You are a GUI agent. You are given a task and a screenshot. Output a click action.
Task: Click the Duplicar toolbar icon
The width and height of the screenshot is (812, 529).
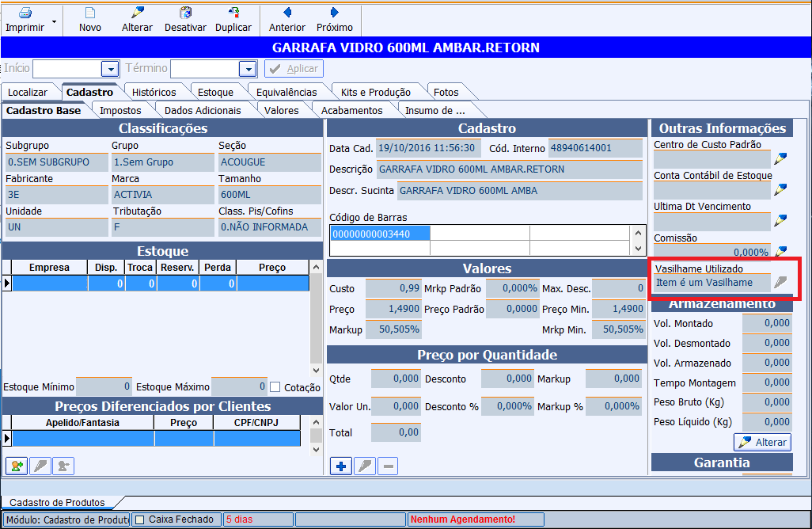coord(233,13)
